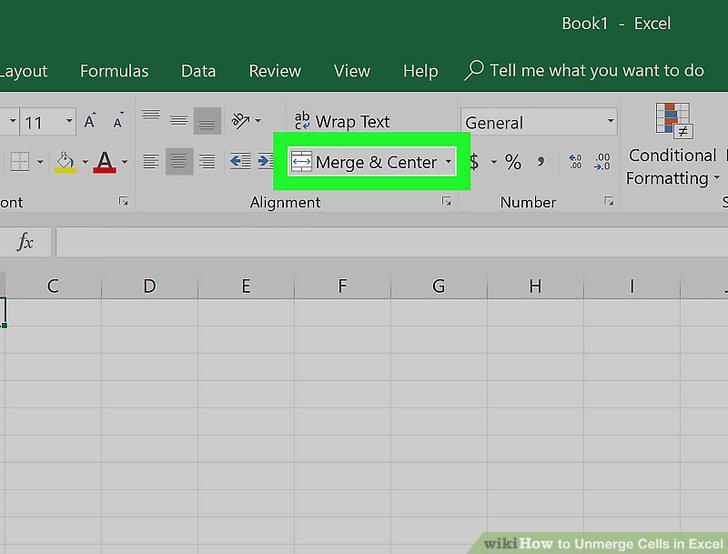Toggle Center horizontal alignment
The width and height of the screenshot is (728, 554).
pyautogui.click(x=179, y=162)
